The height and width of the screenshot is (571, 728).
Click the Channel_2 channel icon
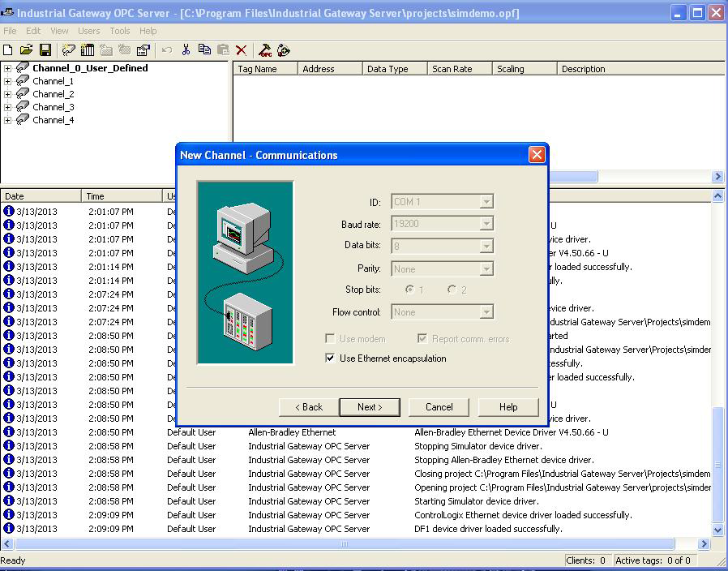coord(23,94)
